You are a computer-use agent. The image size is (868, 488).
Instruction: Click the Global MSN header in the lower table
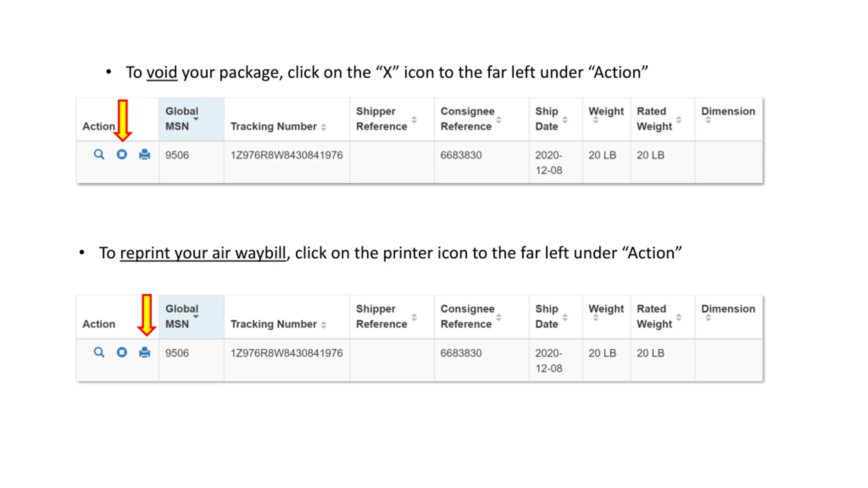[191, 317]
